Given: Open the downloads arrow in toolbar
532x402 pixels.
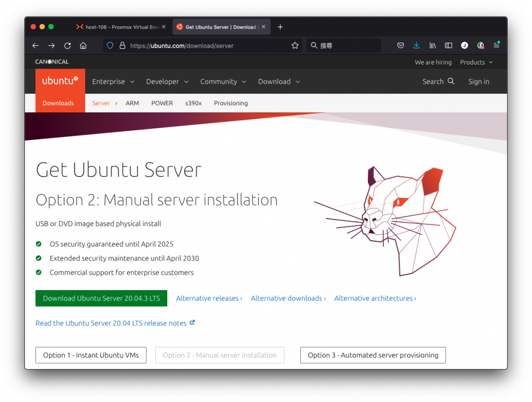Looking at the screenshot, I should coord(416,45).
